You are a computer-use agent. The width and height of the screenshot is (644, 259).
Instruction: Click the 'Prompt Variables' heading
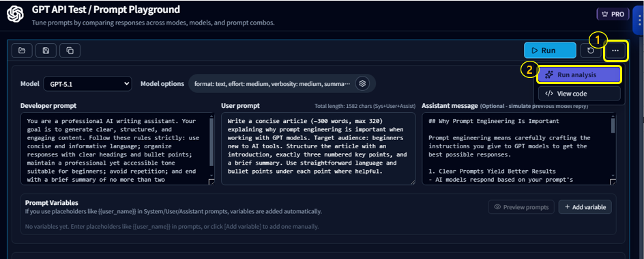[x=52, y=203]
